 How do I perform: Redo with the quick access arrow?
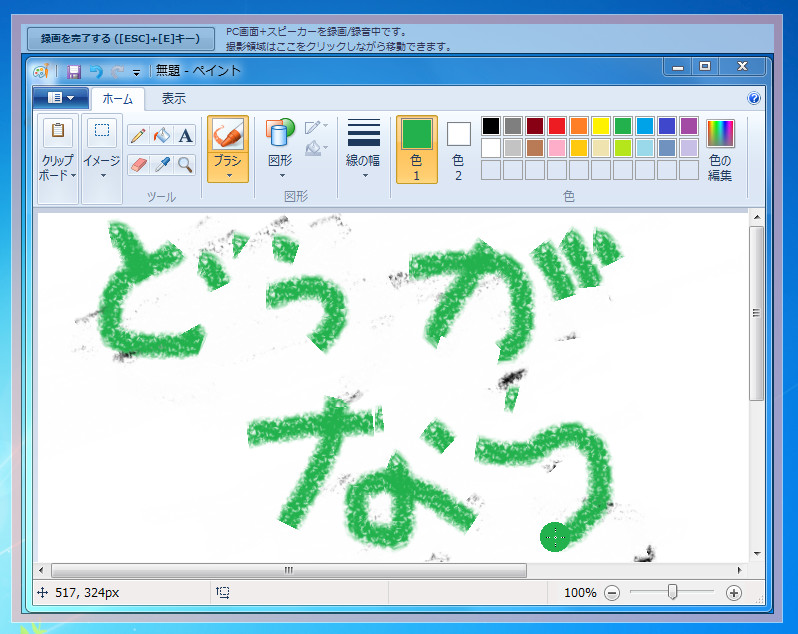[x=117, y=72]
